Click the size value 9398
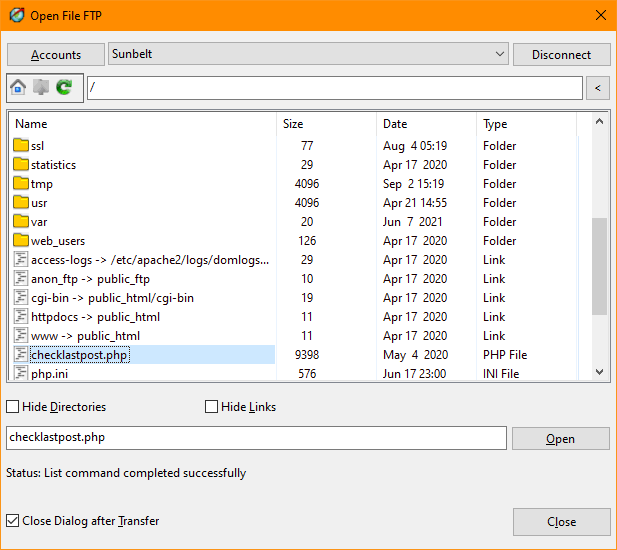617x550 pixels. tap(307, 355)
